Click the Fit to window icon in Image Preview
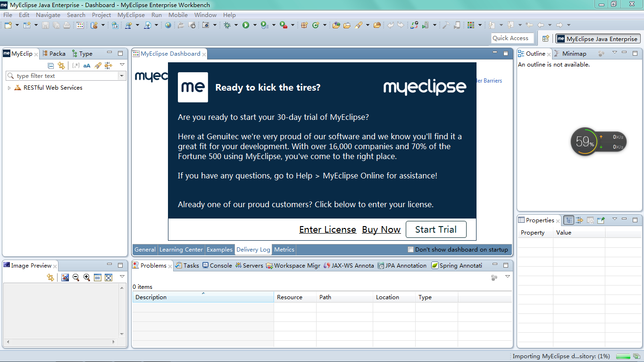Image resolution: width=644 pixels, height=362 pixels. click(109, 278)
